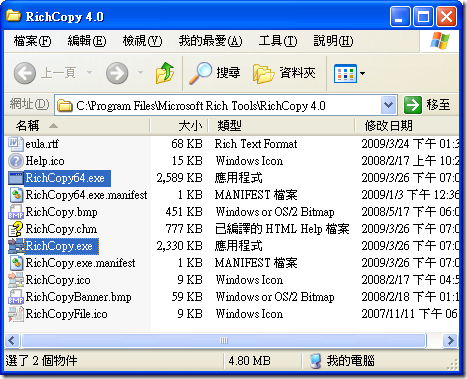Click the RichCopyFile.ico file name

tap(66, 314)
